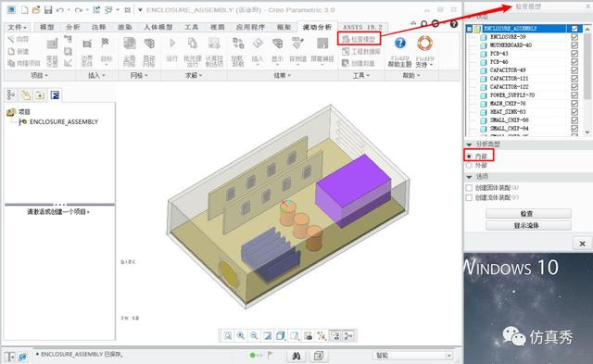Click the Zoom Out magnifier icon
The image size is (593, 364).
(254, 335)
